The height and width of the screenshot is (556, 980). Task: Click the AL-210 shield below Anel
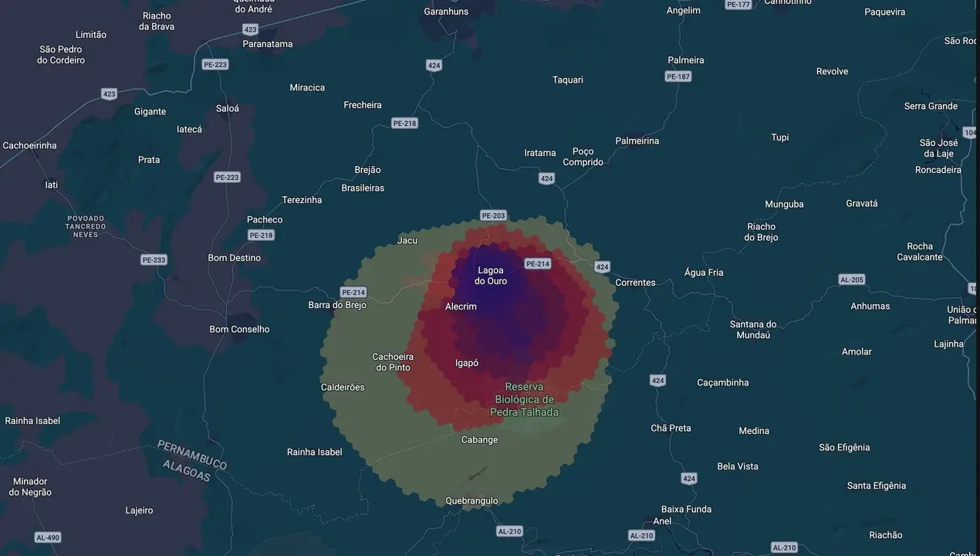tap(641, 535)
